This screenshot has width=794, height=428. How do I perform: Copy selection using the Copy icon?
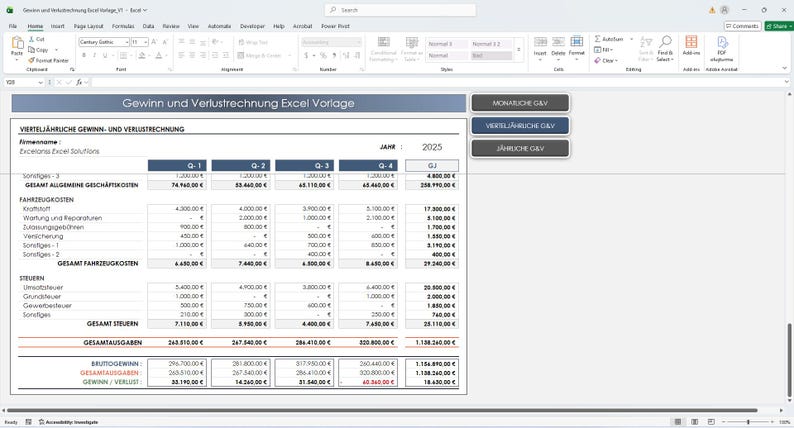coord(31,50)
